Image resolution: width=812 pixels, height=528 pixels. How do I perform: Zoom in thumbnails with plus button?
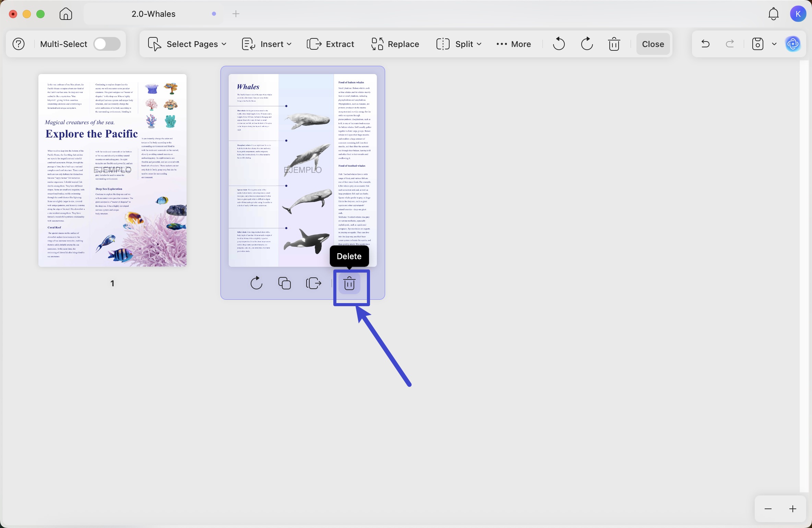(x=792, y=509)
